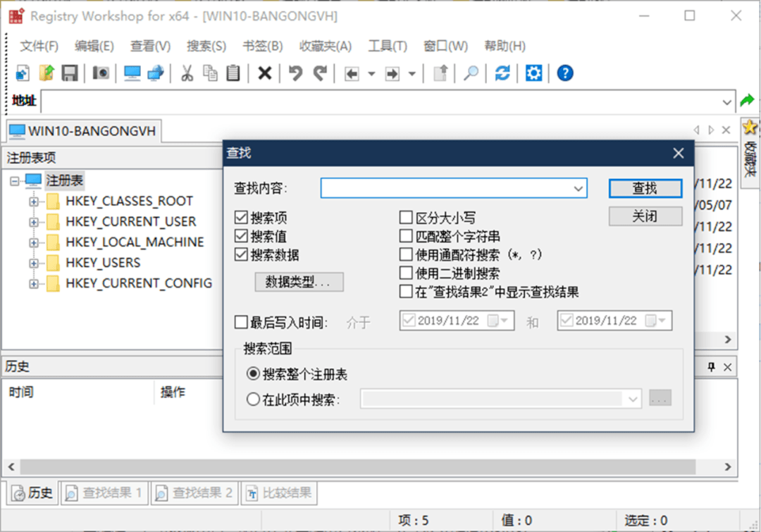The width and height of the screenshot is (761, 532).
Task: Open the blue question mark Help icon
Action: coord(564,73)
